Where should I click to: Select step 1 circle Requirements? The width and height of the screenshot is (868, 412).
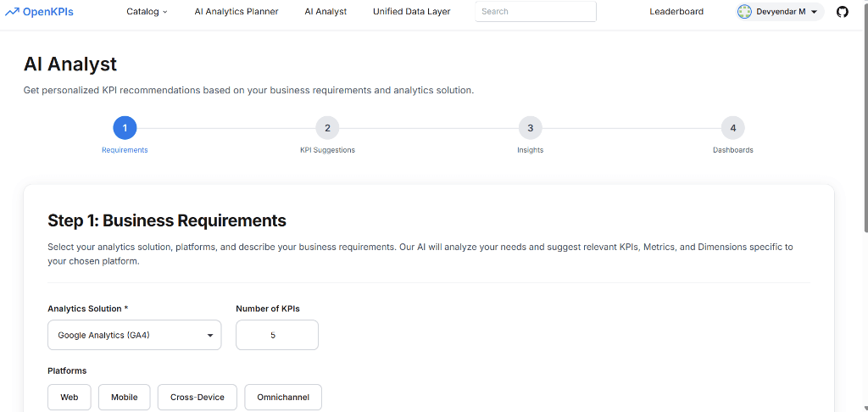click(x=125, y=128)
